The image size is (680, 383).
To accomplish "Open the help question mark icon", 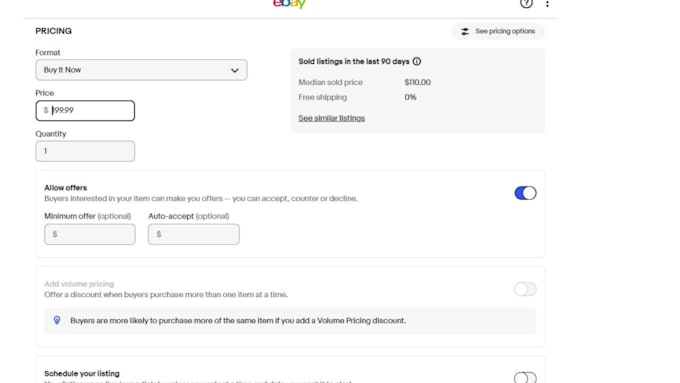I will [x=526, y=4].
